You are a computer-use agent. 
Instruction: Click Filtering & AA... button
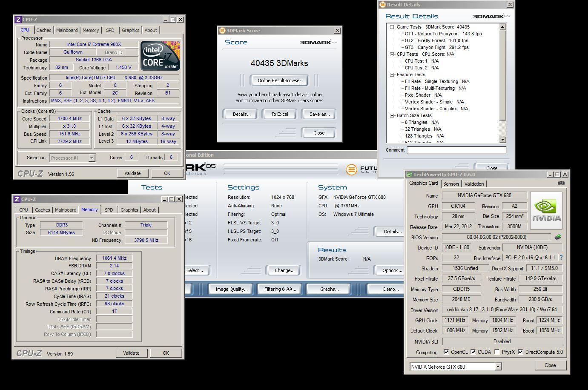280,289
